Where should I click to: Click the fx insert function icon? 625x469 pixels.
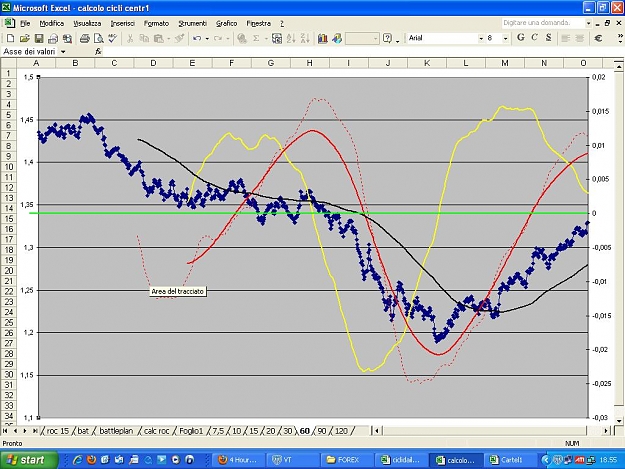click(98, 51)
